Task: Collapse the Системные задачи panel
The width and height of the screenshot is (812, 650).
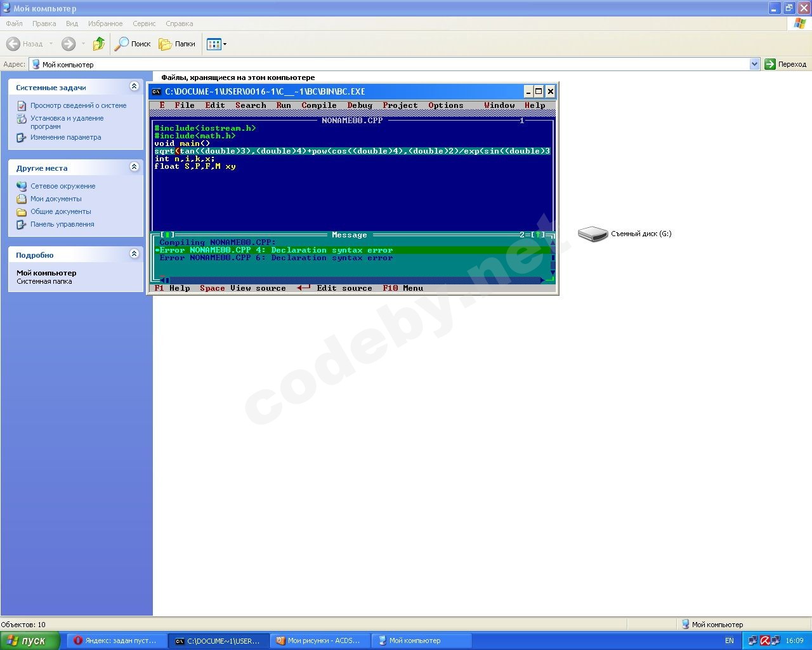Action: (134, 86)
